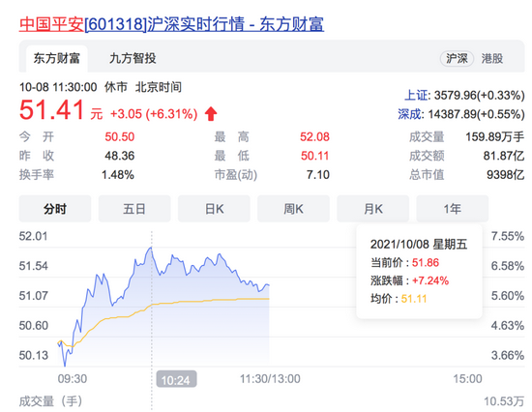Click the 休市 market status text
The height and width of the screenshot is (412, 532).
[x=116, y=87]
